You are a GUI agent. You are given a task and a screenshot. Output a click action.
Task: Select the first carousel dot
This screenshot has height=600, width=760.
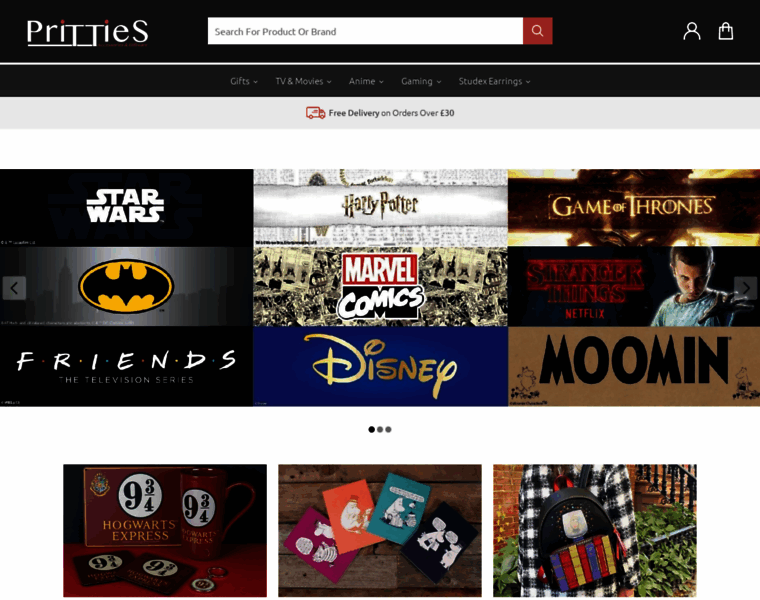[x=371, y=429]
